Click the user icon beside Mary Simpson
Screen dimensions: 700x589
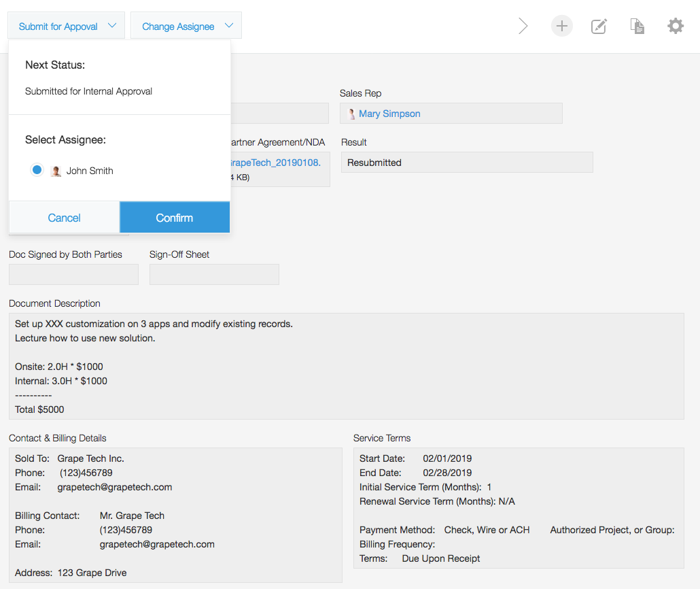pos(351,114)
